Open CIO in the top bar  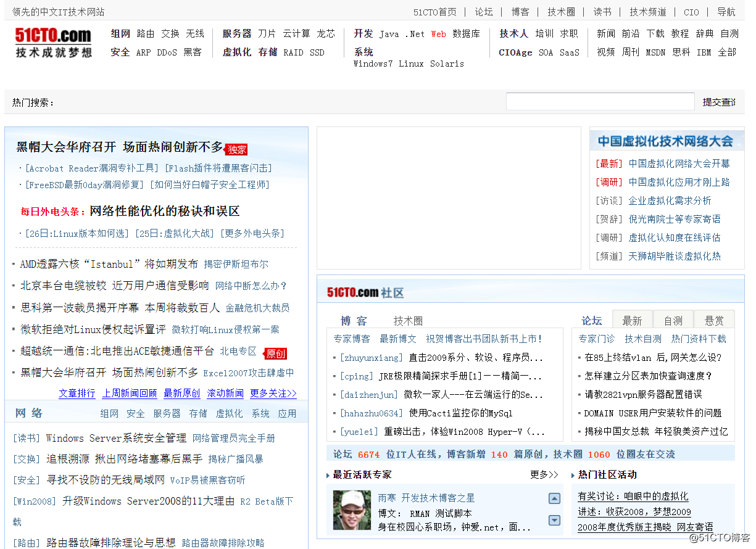point(692,12)
